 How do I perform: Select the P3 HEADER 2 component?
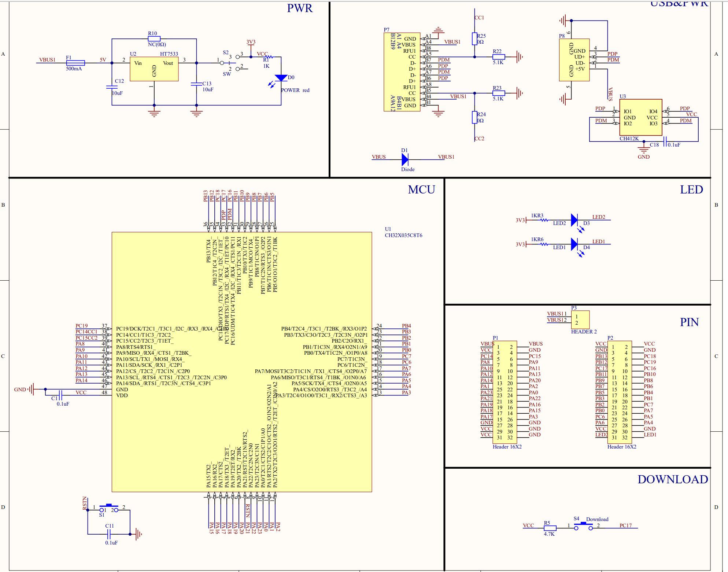[580, 320]
